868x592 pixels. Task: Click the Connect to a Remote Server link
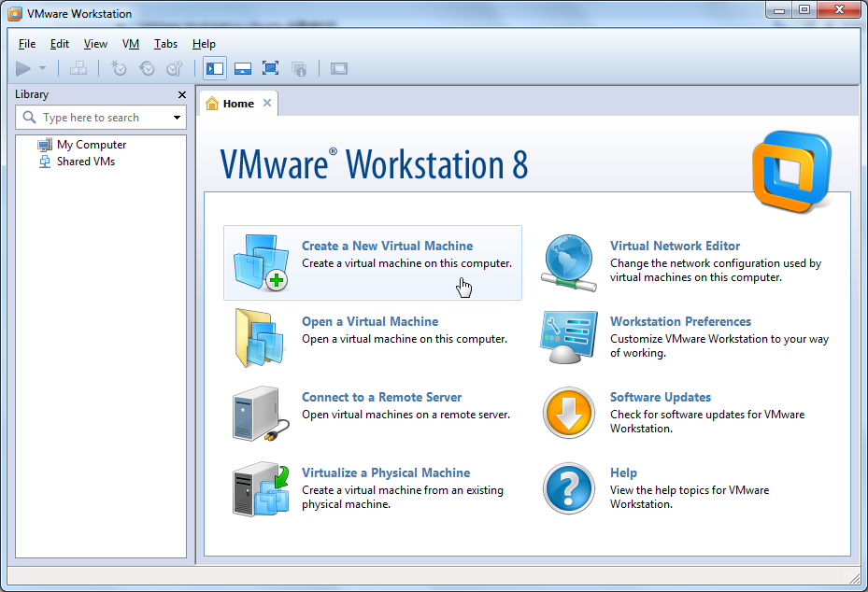coord(381,397)
